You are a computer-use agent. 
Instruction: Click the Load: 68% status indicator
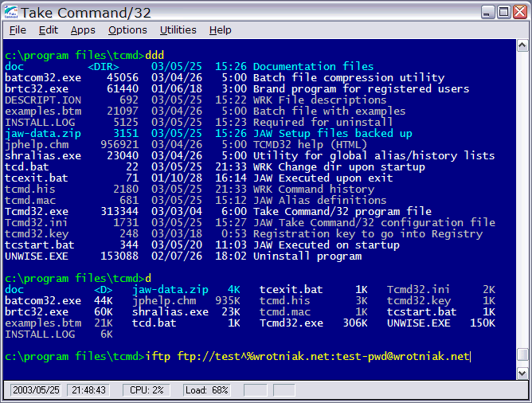coord(207,390)
